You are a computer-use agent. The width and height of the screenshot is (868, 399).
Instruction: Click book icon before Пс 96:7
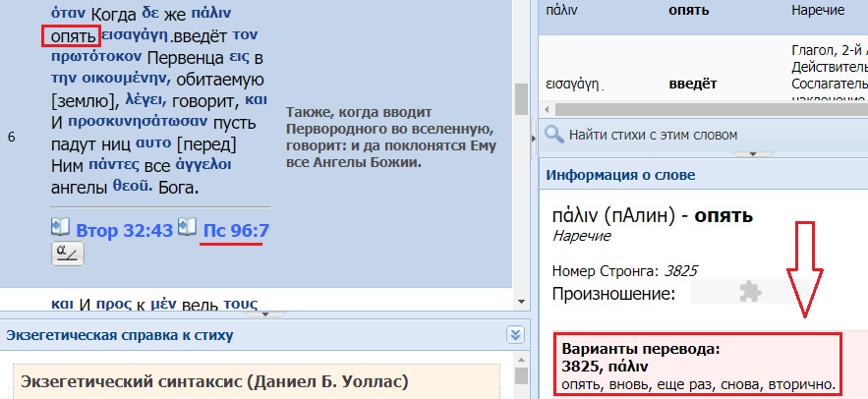pos(189,228)
